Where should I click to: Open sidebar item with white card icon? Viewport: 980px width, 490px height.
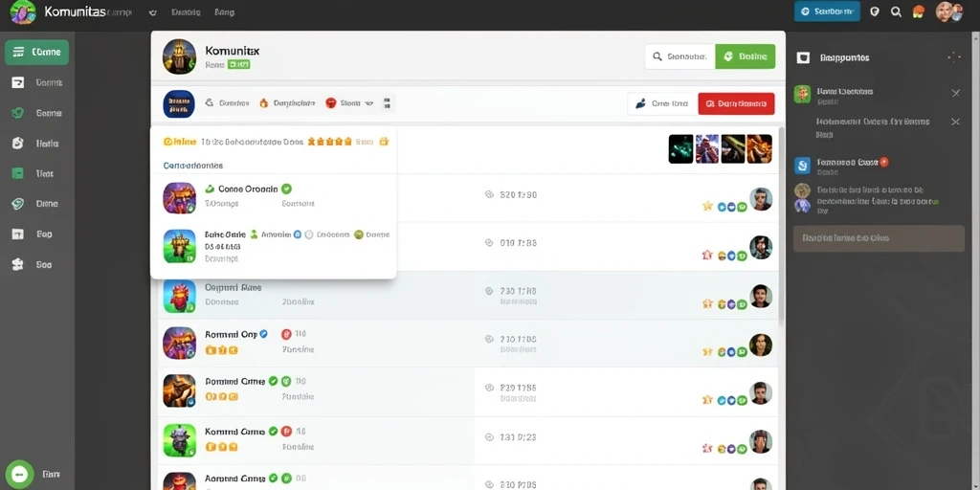pyautogui.click(x=36, y=82)
